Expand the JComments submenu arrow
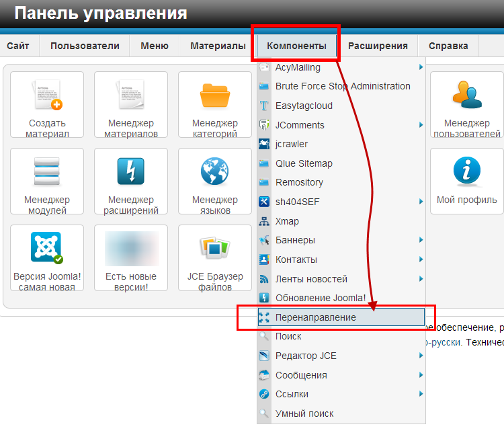 [421, 125]
